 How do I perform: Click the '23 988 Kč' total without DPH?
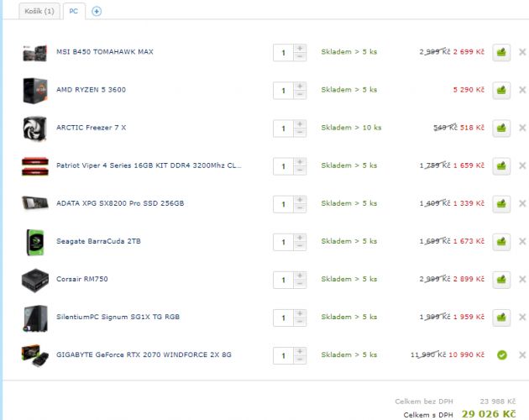point(498,401)
